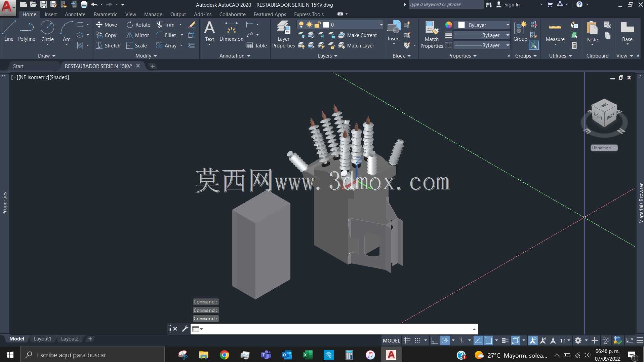644x362 pixels.
Task: Click Make Current layer button
Action: [x=358, y=35]
